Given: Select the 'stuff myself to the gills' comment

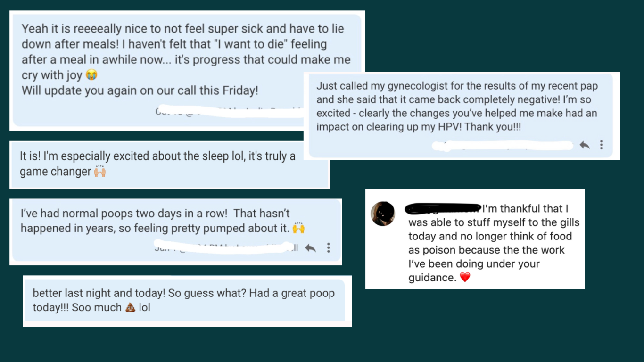Looking at the screenshot, I should (475, 239).
